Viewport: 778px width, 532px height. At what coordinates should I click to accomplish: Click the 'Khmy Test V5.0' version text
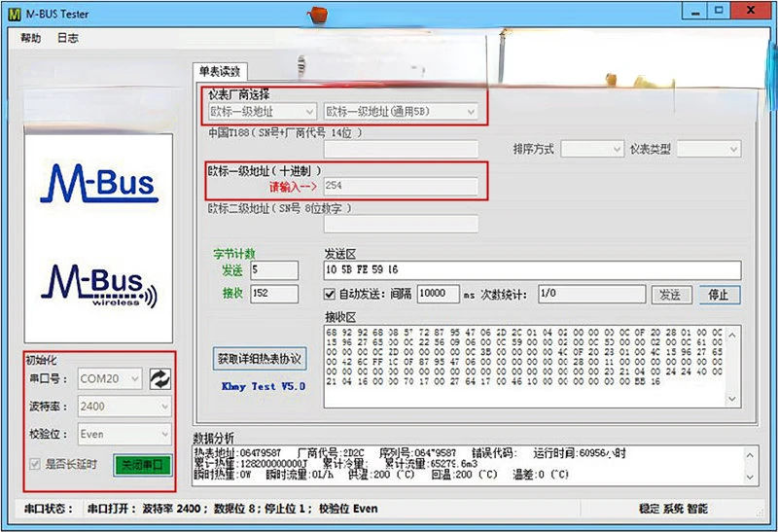tap(264, 386)
